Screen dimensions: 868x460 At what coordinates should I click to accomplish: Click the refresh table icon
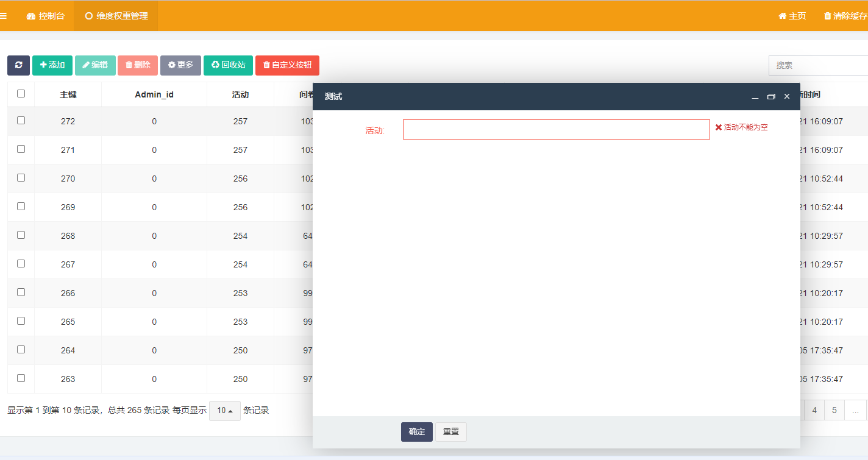point(18,65)
